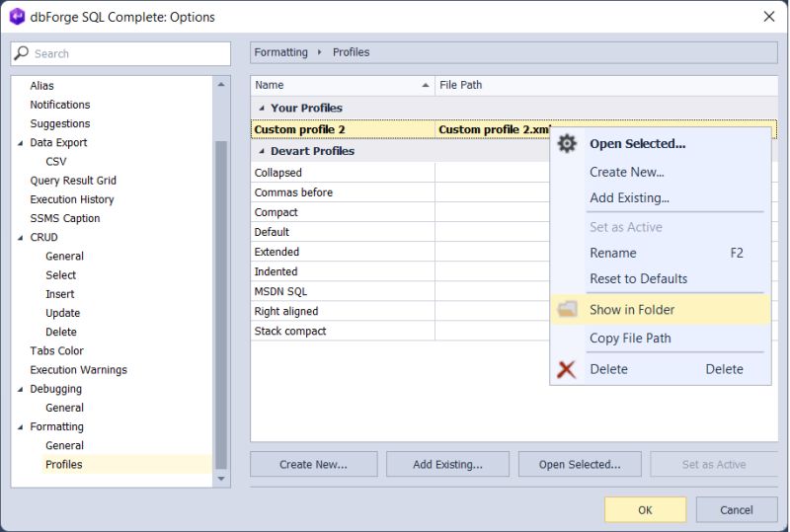Click the dbForge SQL Complete logo icon

pyautogui.click(x=17, y=17)
